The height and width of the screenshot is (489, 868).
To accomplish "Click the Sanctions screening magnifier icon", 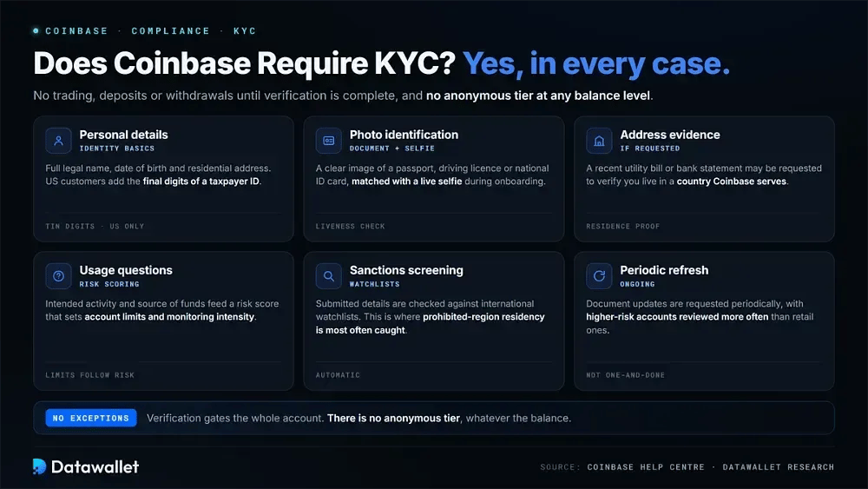I will (328, 276).
